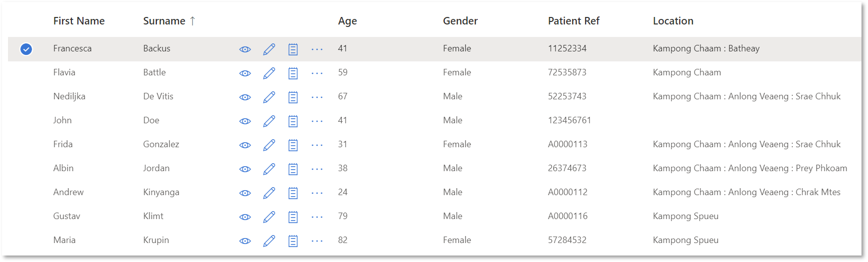This screenshot has width=868, height=262.
Task: View John Doe record with eye icon
Action: pos(245,121)
